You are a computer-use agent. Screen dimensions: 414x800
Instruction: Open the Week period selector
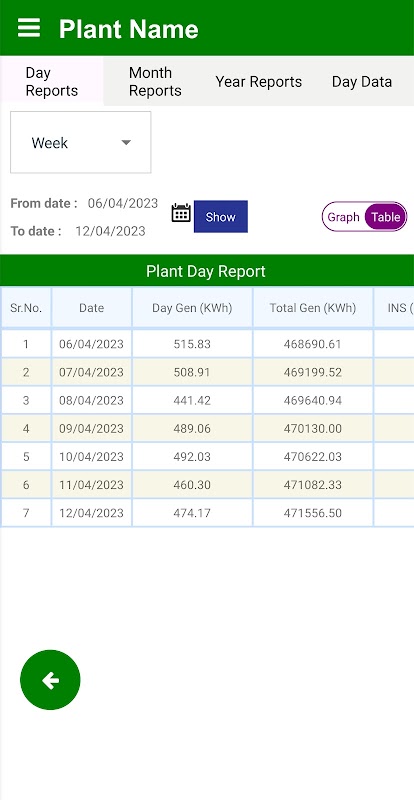click(x=81, y=142)
